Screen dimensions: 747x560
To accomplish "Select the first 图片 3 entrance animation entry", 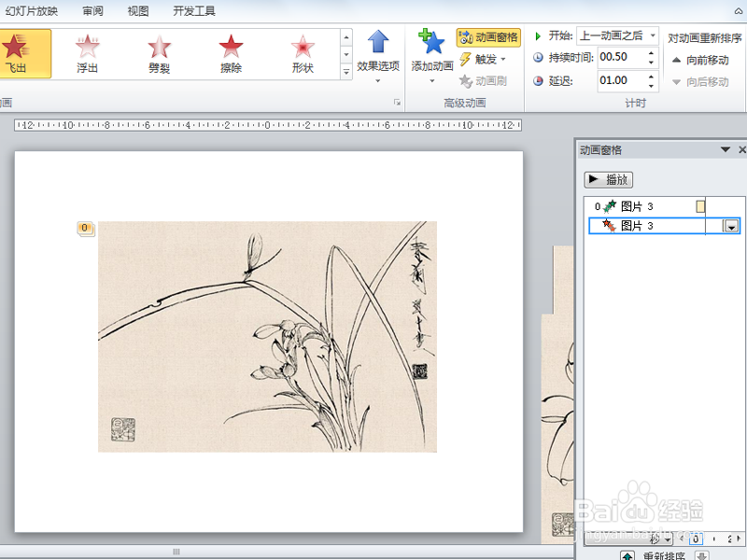I will click(663, 206).
